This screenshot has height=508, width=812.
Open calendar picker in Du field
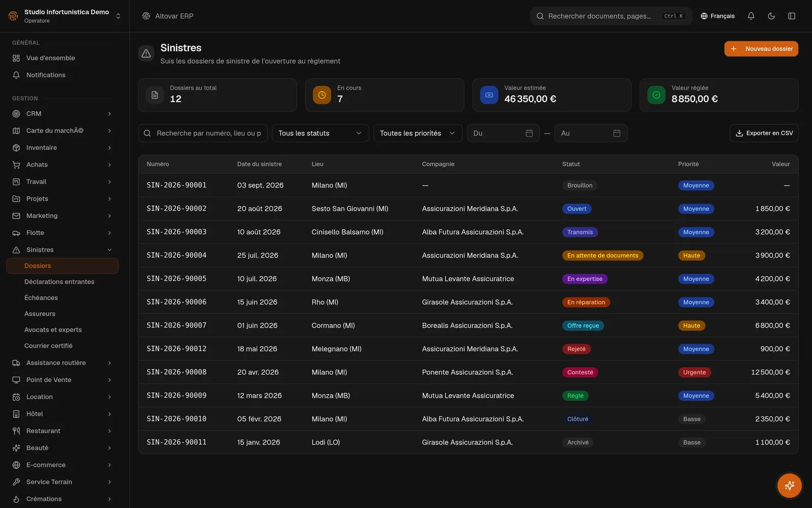(529, 133)
